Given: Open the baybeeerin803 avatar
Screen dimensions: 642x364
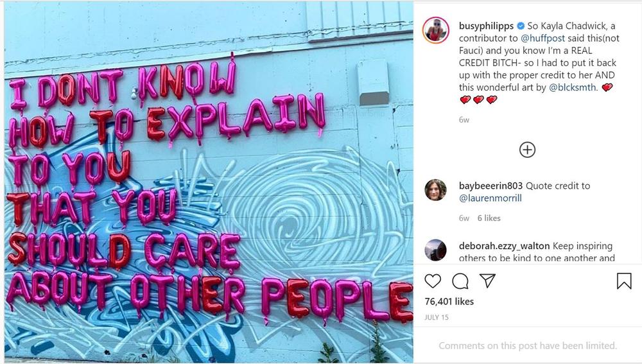Looking at the screenshot, I should pos(436,190).
